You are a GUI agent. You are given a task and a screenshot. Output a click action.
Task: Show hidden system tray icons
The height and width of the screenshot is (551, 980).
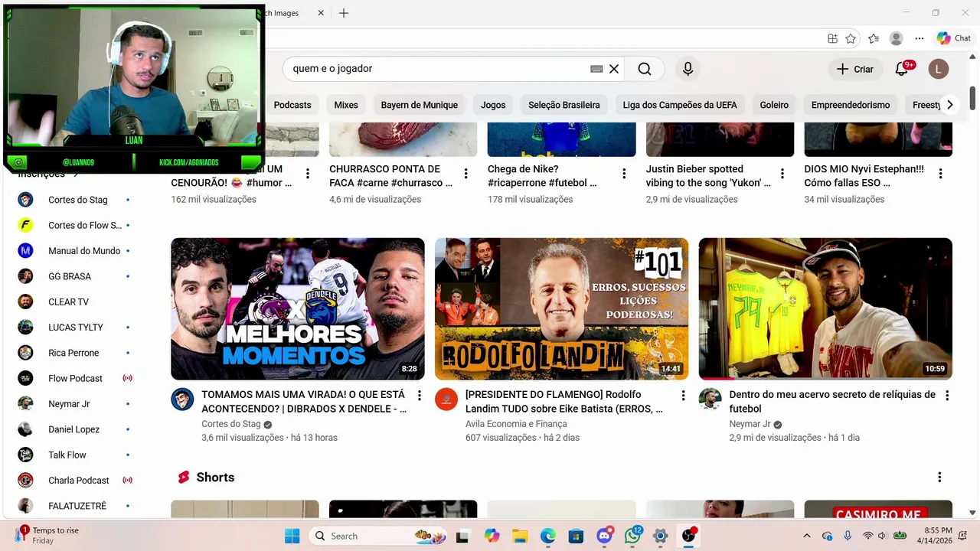(x=806, y=536)
